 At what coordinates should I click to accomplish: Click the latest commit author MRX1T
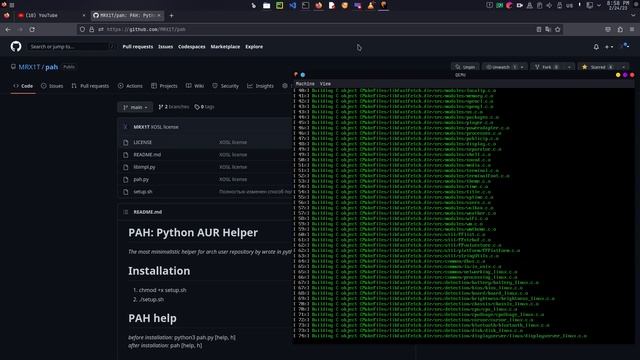coord(141,127)
